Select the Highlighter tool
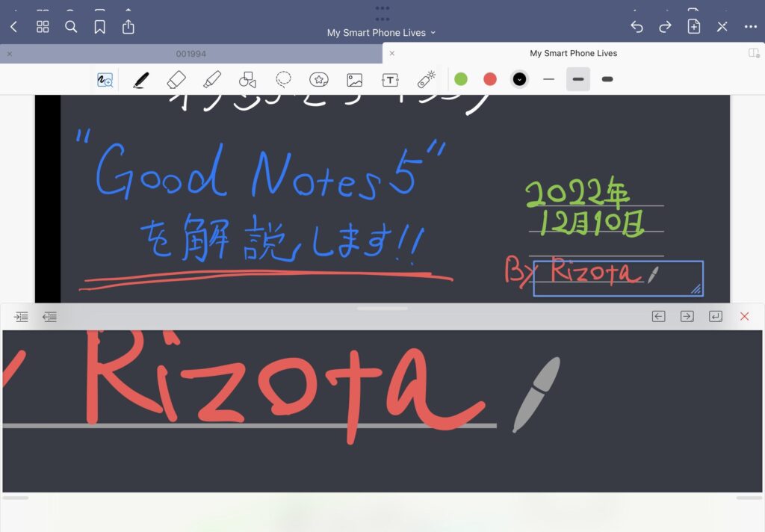This screenshot has width=765, height=532. pos(212,79)
